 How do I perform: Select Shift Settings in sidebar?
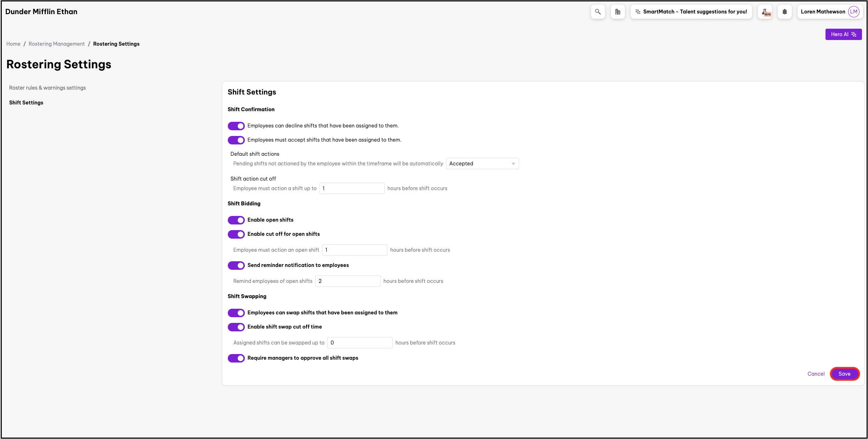(x=26, y=103)
